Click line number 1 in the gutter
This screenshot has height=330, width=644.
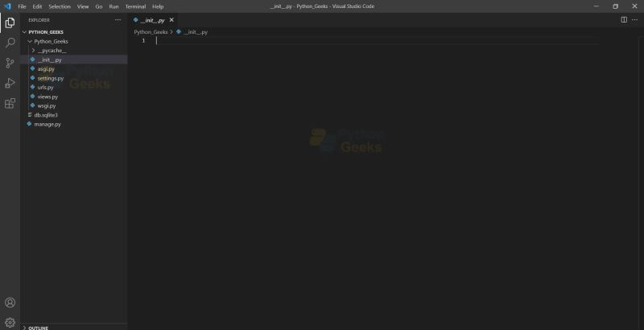[x=143, y=40]
